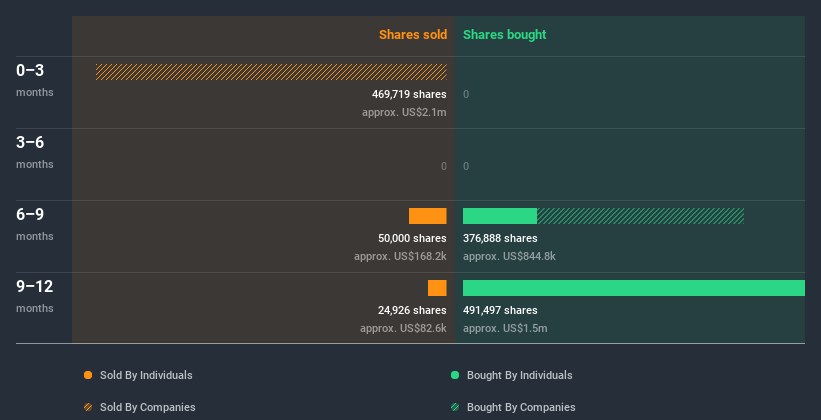Click the 50,000 shares value
Viewport: 821px width, 420px height.
(x=412, y=238)
